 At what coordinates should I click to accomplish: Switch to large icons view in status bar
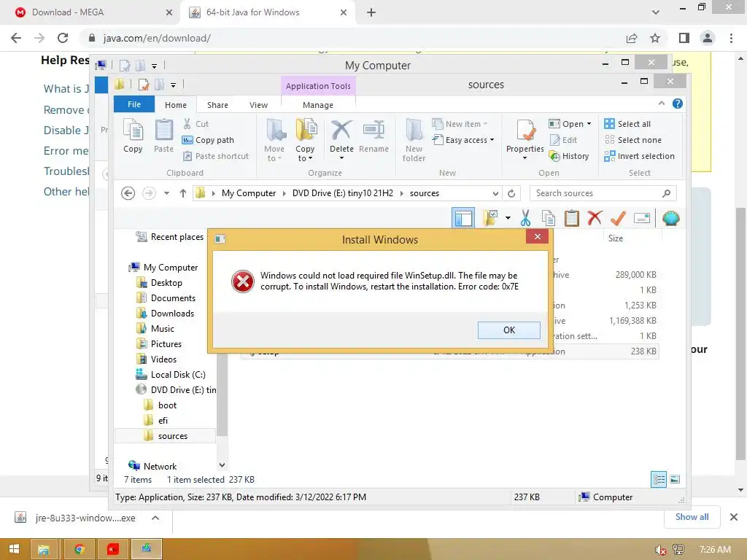[x=675, y=479]
